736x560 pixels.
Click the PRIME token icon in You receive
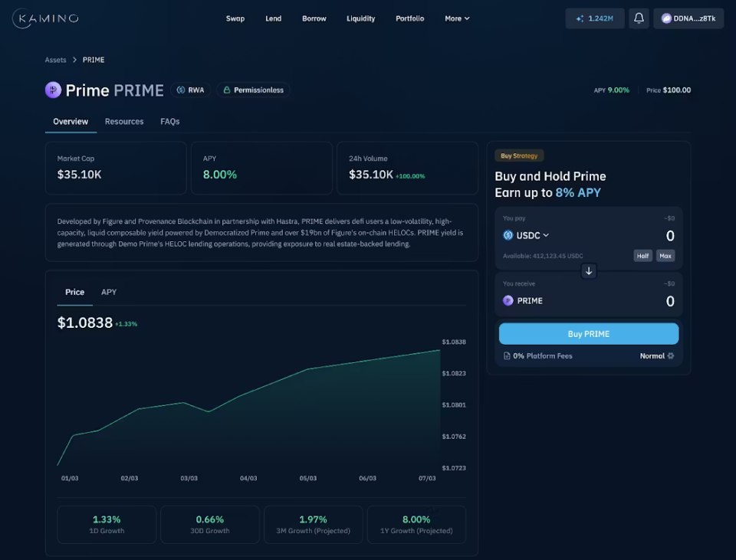tap(508, 300)
